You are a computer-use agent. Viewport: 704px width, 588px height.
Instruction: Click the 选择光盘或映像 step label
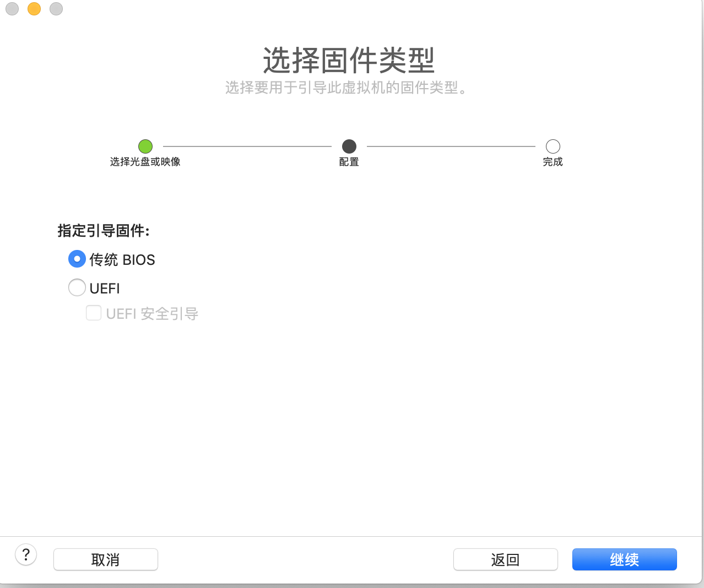(x=145, y=162)
